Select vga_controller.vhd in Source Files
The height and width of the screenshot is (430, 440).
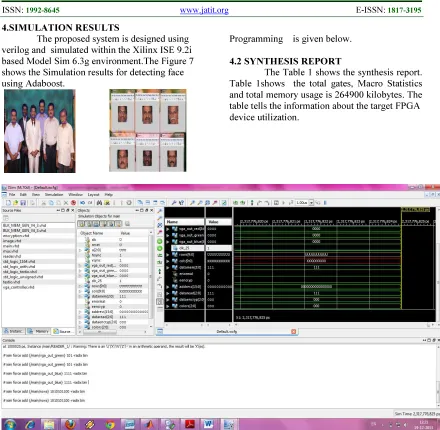[x=19, y=287]
